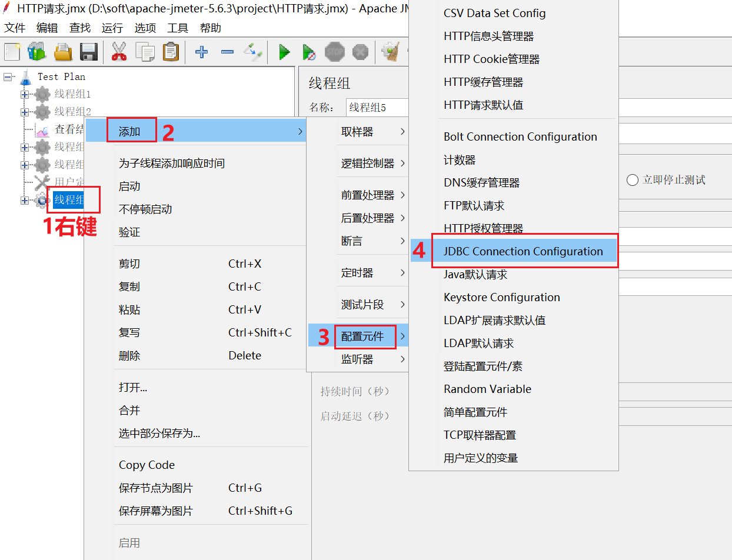Click the 持续时间（秒） label
This screenshot has width=732, height=560.
pos(355,391)
